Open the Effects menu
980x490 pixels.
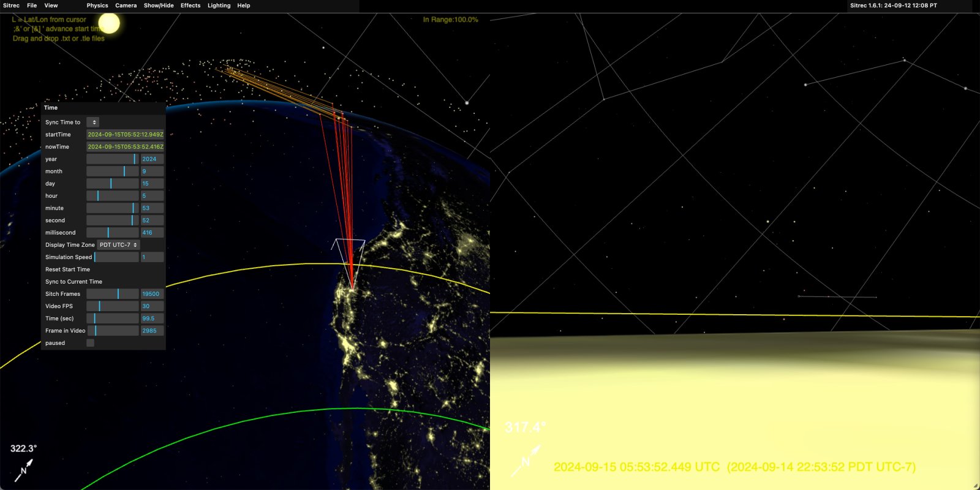[x=190, y=6]
